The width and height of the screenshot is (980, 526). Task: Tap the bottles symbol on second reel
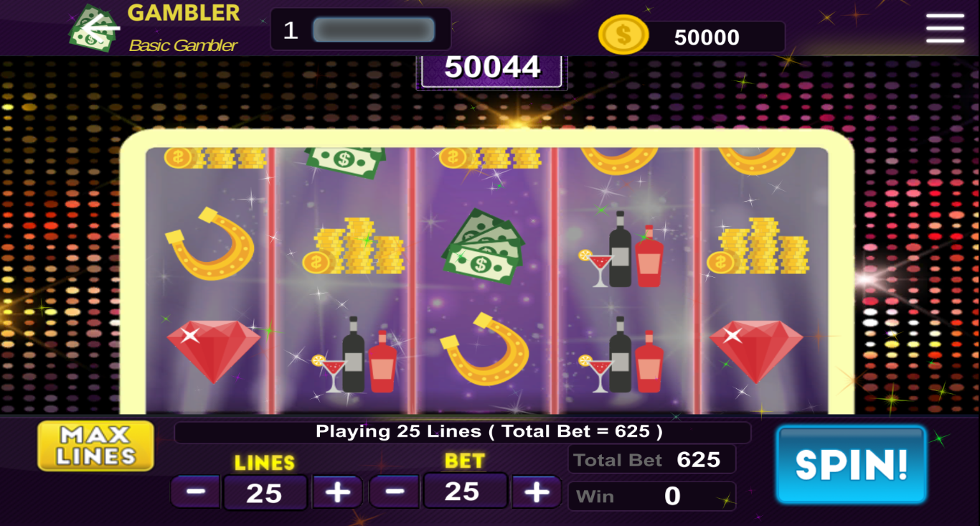tap(354, 354)
